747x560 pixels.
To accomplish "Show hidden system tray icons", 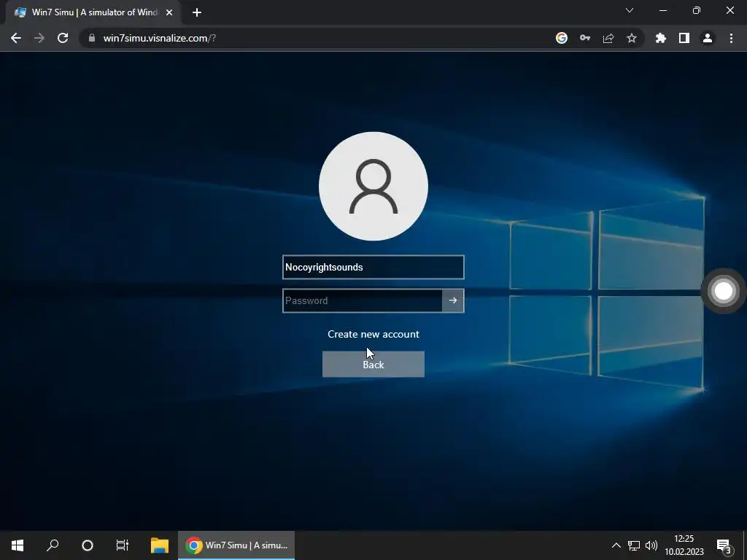I will [x=616, y=545].
